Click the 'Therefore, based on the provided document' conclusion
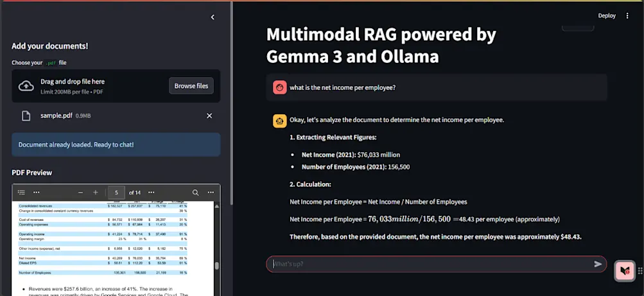This screenshot has height=296, width=644. pos(435,237)
